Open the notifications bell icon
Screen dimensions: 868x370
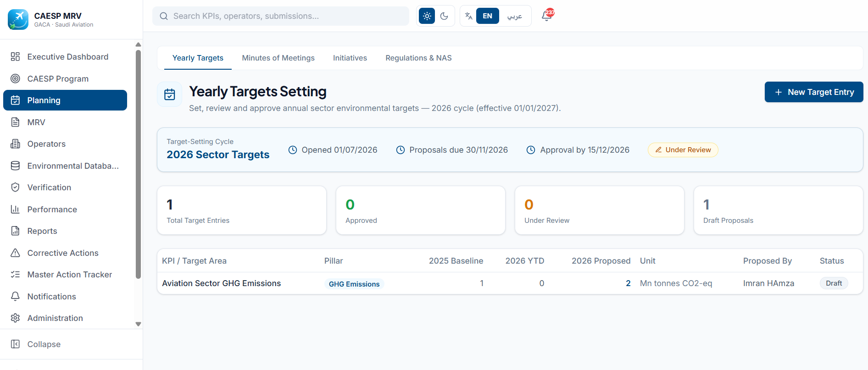(x=546, y=16)
